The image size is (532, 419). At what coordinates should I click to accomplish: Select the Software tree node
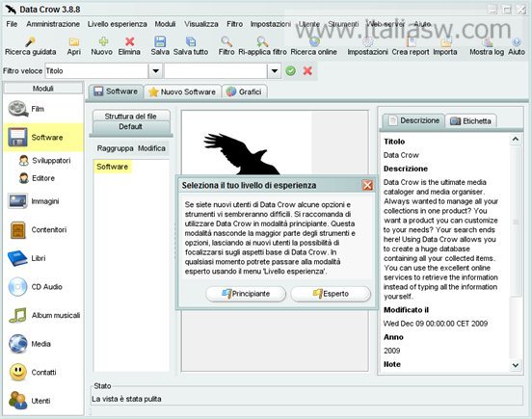point(113,167)
